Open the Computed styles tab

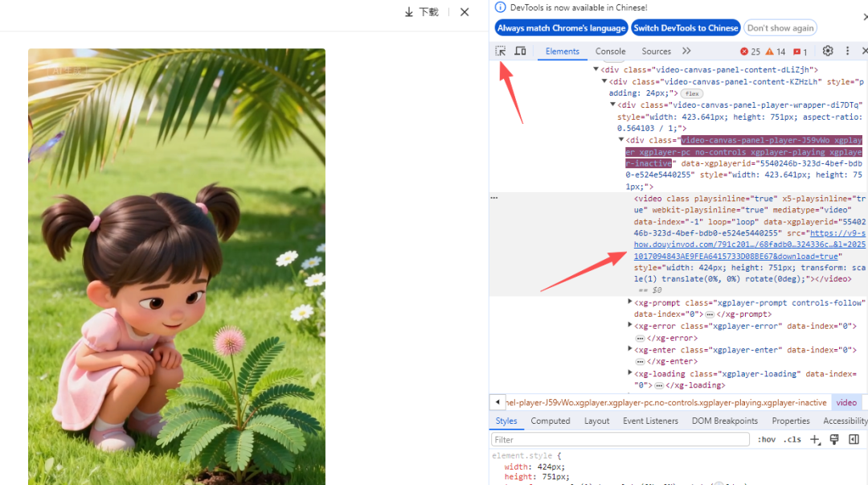(x=551, y=421)
